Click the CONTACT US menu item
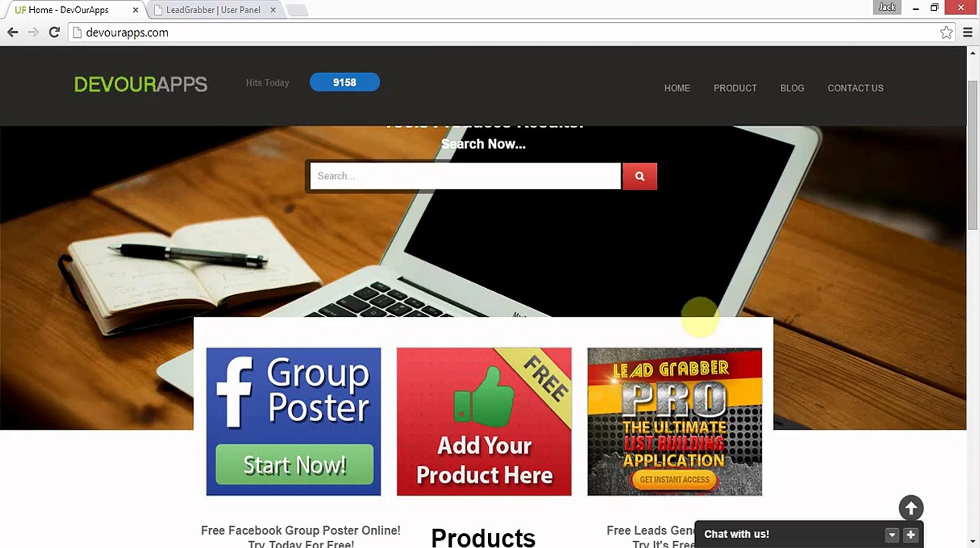The width and height of the screenshot is (980, 548). click(x=856, y=88)
